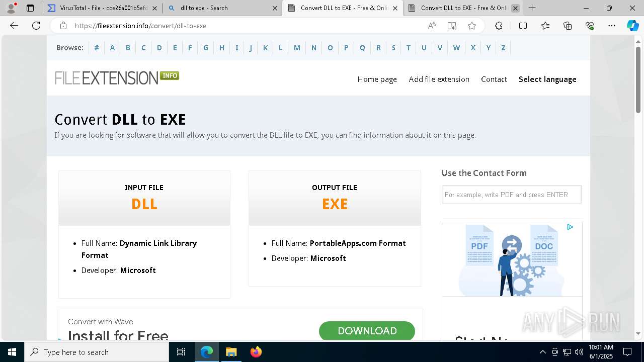Click the EXE output file heading
The image size is (644, 362).
click(x=335, y=204)
